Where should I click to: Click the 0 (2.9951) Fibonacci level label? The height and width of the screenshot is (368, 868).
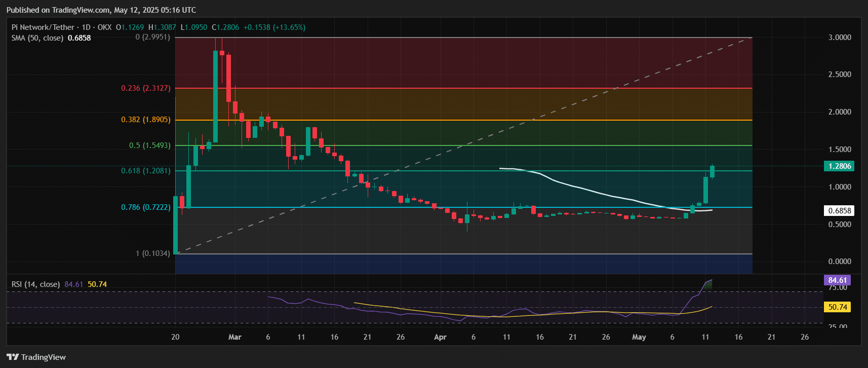point(153,38)
